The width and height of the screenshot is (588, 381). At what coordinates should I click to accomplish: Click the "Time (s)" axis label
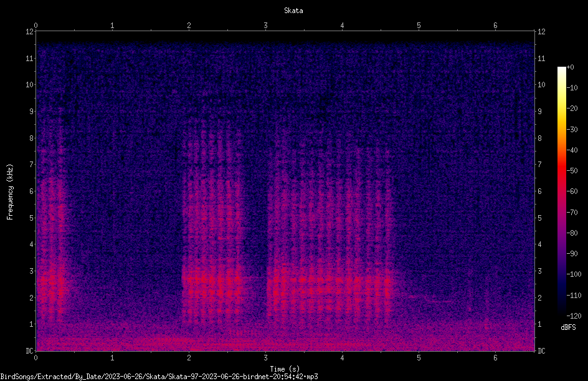(285, 369)
